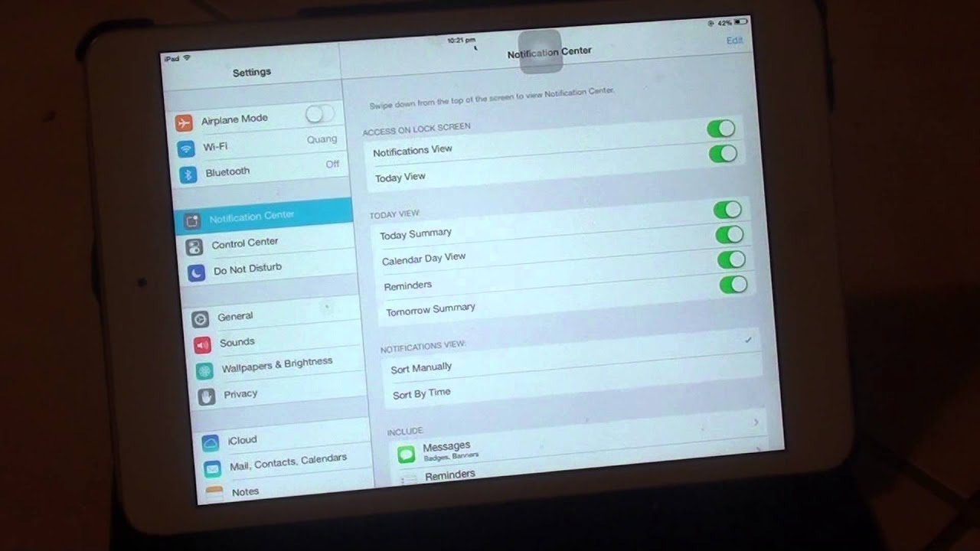Viewport: 980px width, 551px height.
Task: Turn off Today View lock screen switch
Action: (724, 153)
